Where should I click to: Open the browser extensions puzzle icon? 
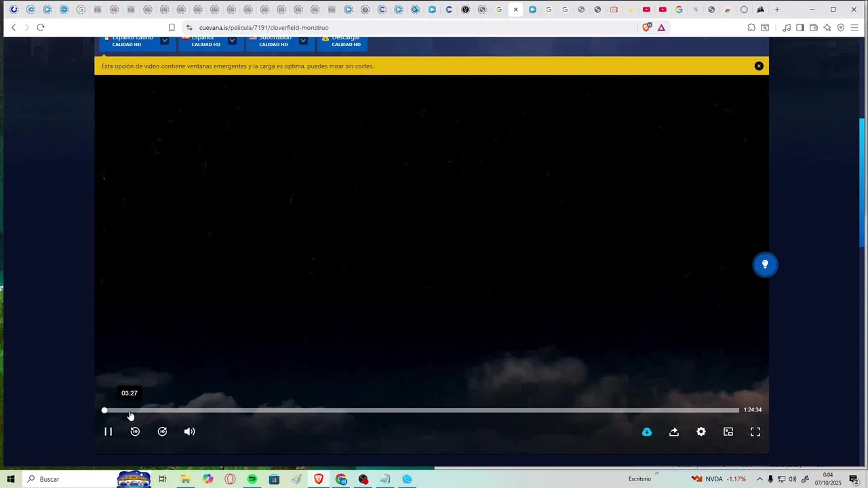pos(751,28)
